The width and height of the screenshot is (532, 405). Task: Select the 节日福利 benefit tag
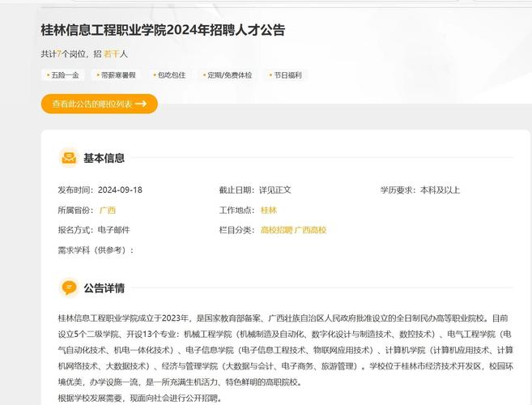click(286, 75)
